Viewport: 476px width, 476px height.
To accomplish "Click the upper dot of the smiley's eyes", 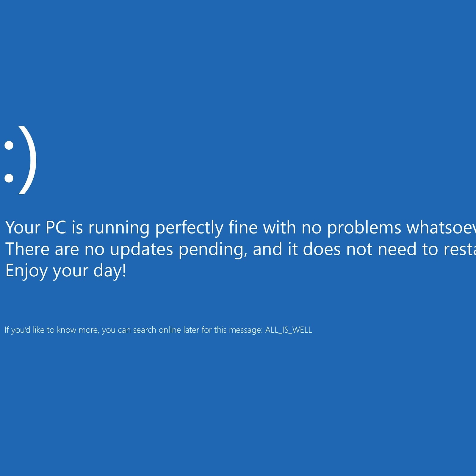I will point(9,145).
